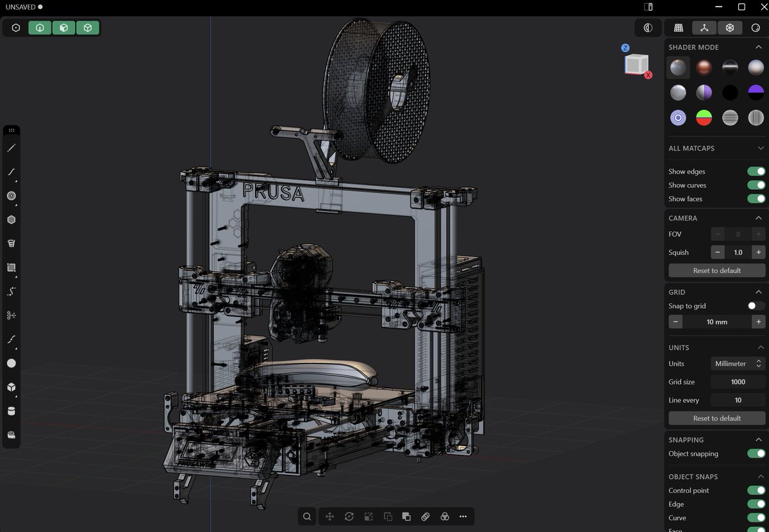Click Reset to default under Units
Viewport: 769px width, 532px height.
coord(717,418)
